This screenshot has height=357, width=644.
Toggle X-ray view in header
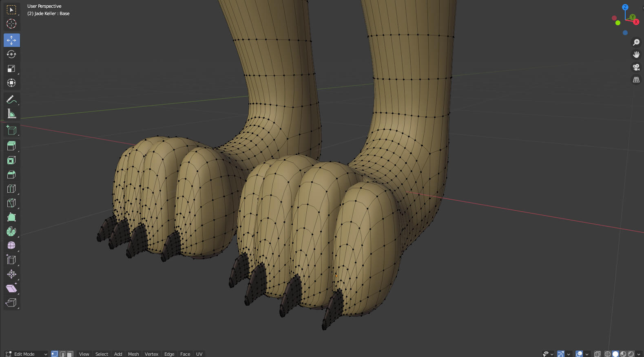tap(598, 354)
